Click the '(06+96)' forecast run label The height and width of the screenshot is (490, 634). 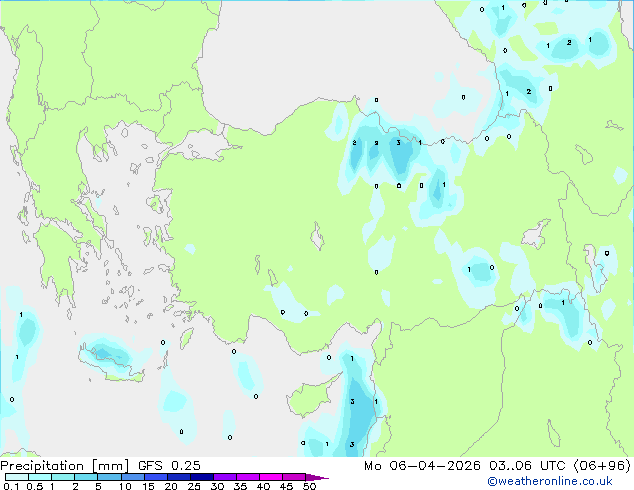(x=602, y=466)
